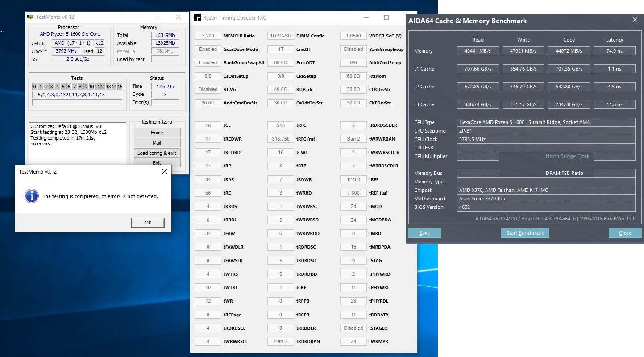This screenshot has width=644, height=357.
Task: Click the Memory Latency result 74.9 ns
Action: pyautogui.click(x=615, y=51)
